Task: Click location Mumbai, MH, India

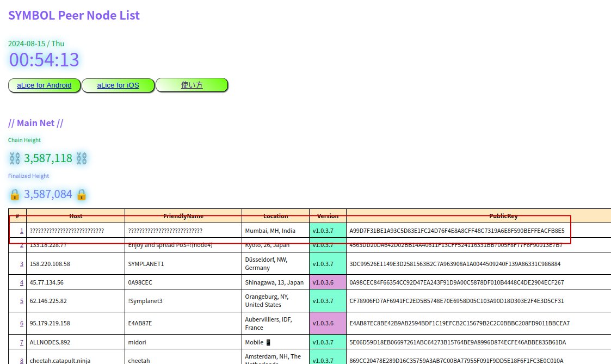Action: (x=270, y=231)
